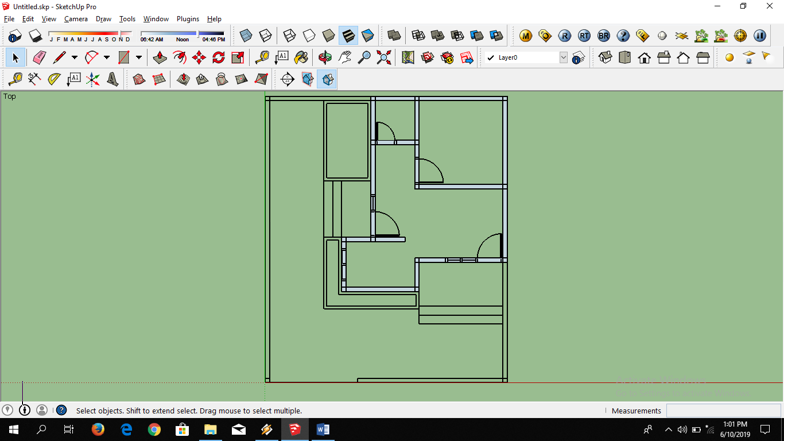Click the Measurements input box
This screenshot has height=441, width=785.
[x=722, y=411]
